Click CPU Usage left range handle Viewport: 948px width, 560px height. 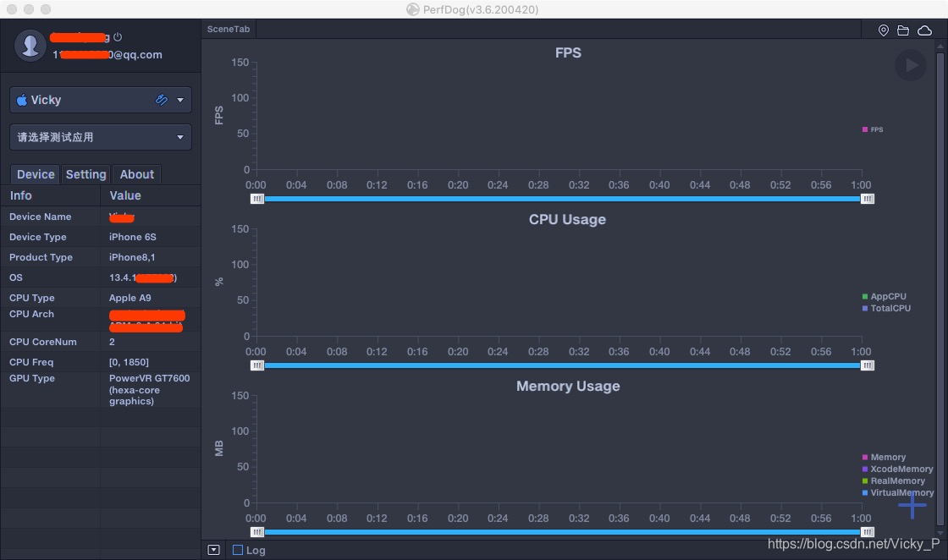coord(257,365)
